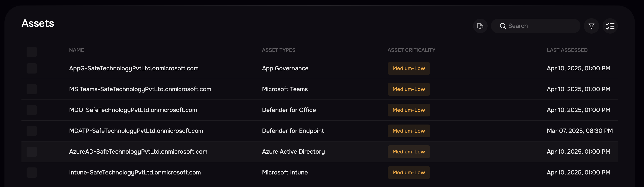Click the App Governance asset type cell
The height and width of the screenshot is (187, 644).
pos(285,68)
